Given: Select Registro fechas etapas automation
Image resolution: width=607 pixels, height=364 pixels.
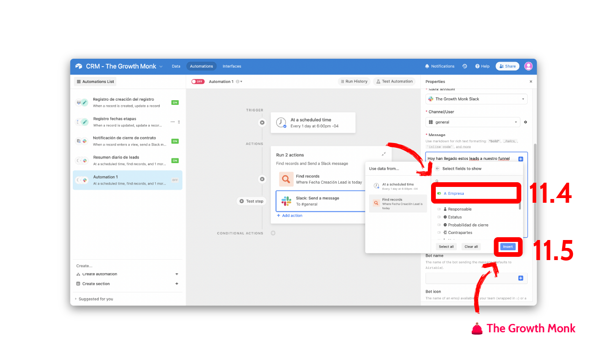Looking at the screenshot, I should click(x=128, y=122).
